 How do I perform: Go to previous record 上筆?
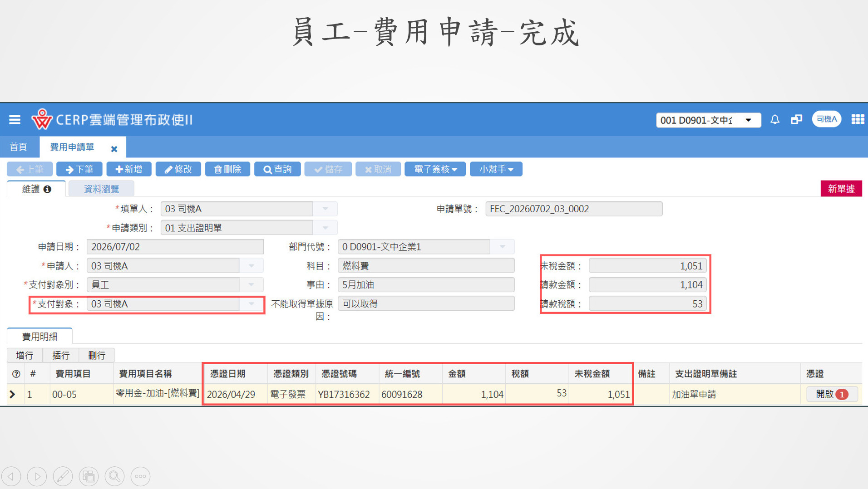(x=30, y=169)
